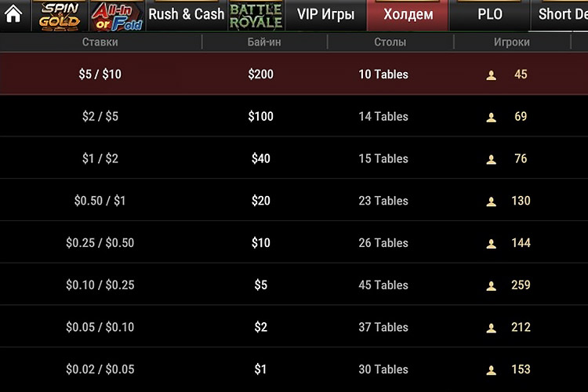Click the player icon beside 130 players
588x392 pixels.
492,201
